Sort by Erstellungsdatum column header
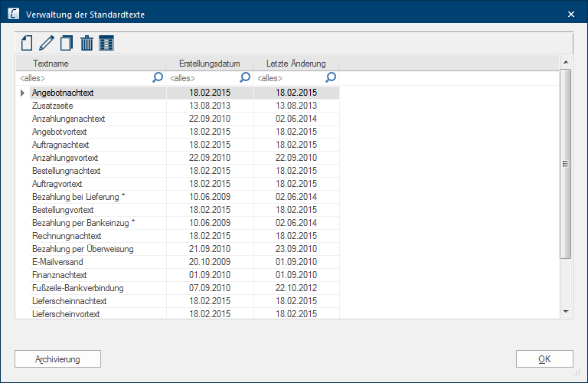Screen dimensions: 588x383 tap(210, 64)
